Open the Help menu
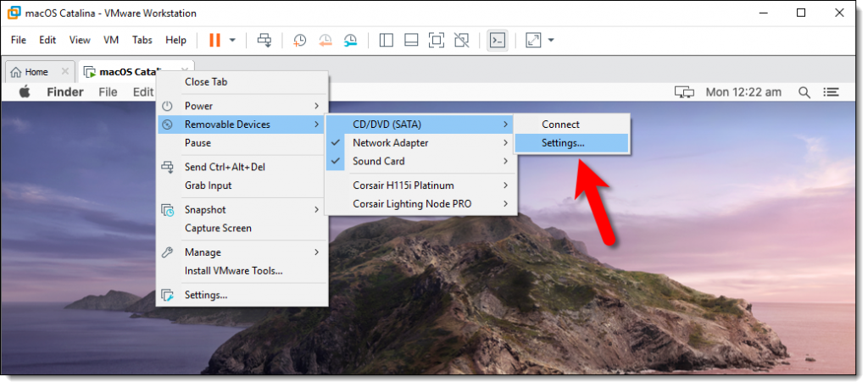The height and width of the screenshot is (387, 868). [x=176, y=40]
